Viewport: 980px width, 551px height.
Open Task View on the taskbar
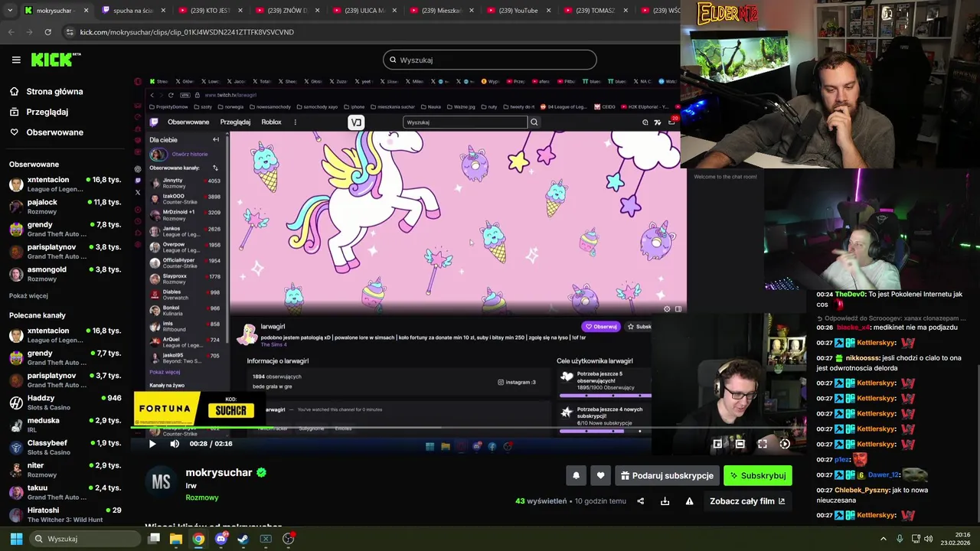[153, 539]
